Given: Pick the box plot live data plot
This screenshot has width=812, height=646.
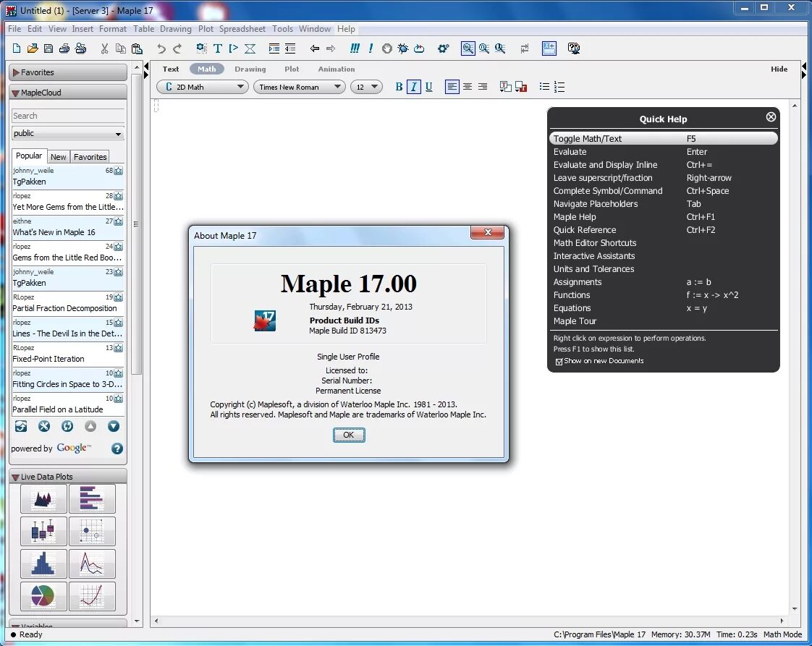Looking at the screenshot, I should coord(43,530).
